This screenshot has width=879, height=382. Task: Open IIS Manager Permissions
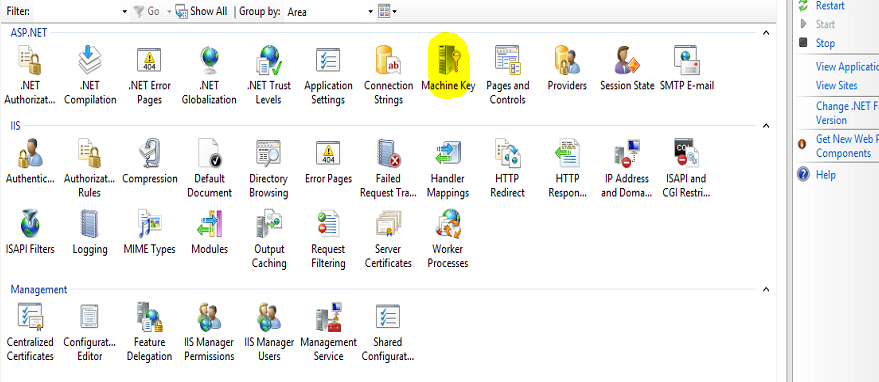click(x=209, y=333)
